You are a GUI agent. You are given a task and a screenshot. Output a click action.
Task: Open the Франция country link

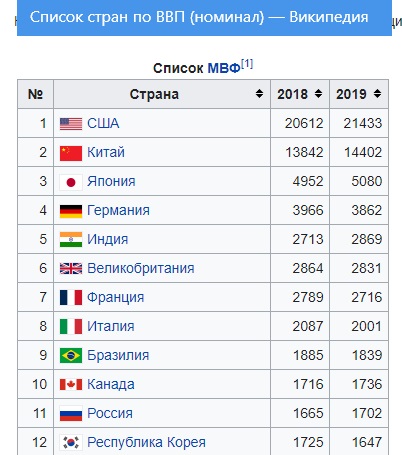click(x=115, y=297)
